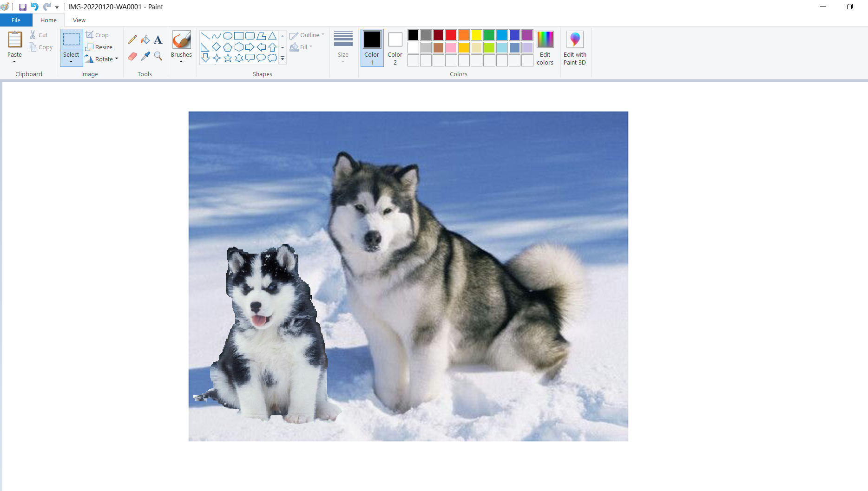Select the Text tool
This screenshot has height=491, width=868.
tap(158, 40)
